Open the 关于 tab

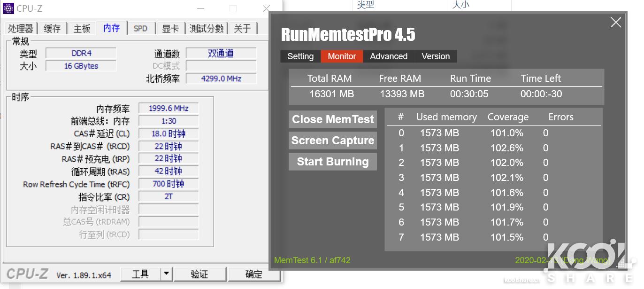click(x=242, y=28)
